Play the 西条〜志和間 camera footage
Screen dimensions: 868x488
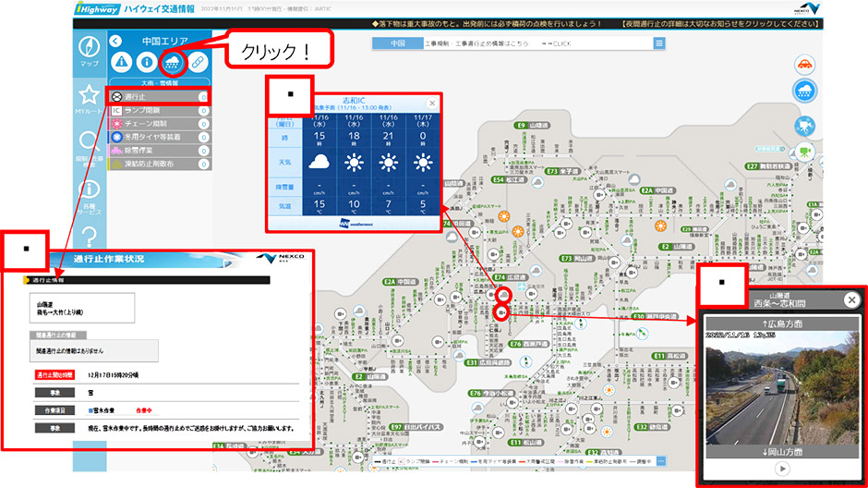click(x=780, y=469)
